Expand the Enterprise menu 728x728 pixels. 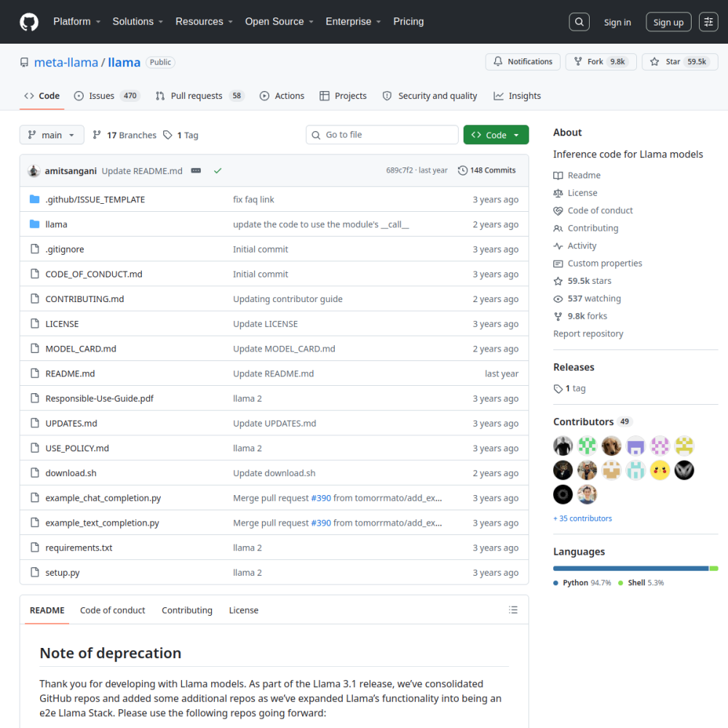point(353,22)
